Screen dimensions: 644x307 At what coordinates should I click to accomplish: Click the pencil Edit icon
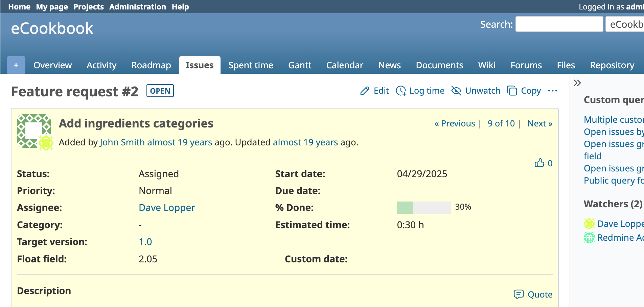[x=365, y=91]
